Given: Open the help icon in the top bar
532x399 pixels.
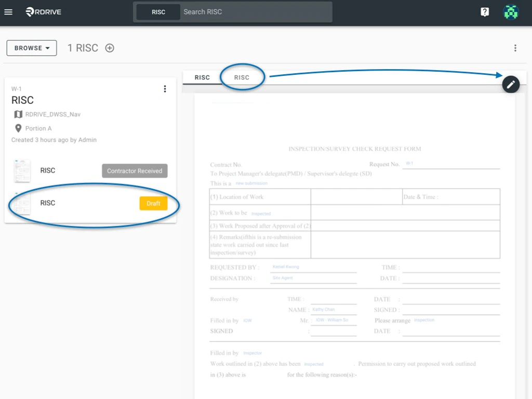Looking at the screenshot, I should pos(484,12).
